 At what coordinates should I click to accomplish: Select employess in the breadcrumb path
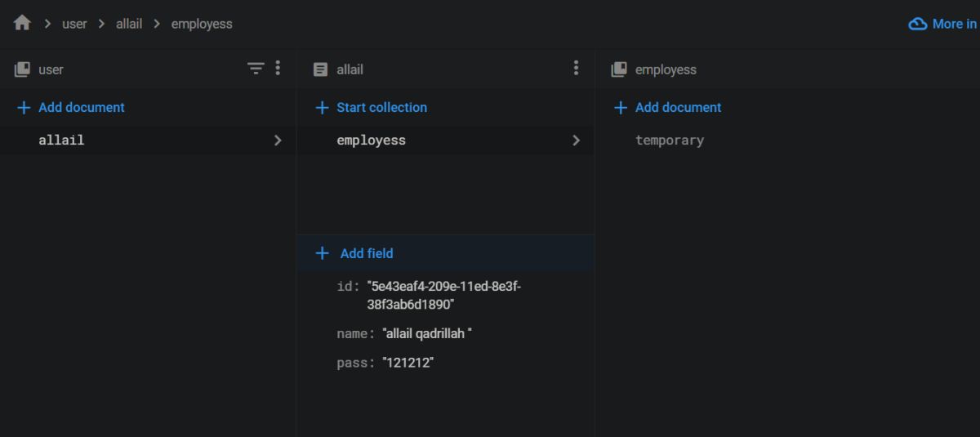[202, 24]
